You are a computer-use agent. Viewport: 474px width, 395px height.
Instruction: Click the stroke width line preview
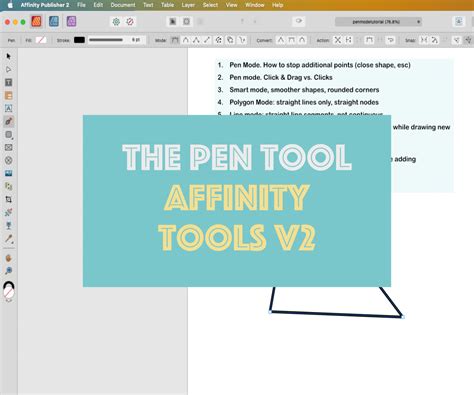106,40
